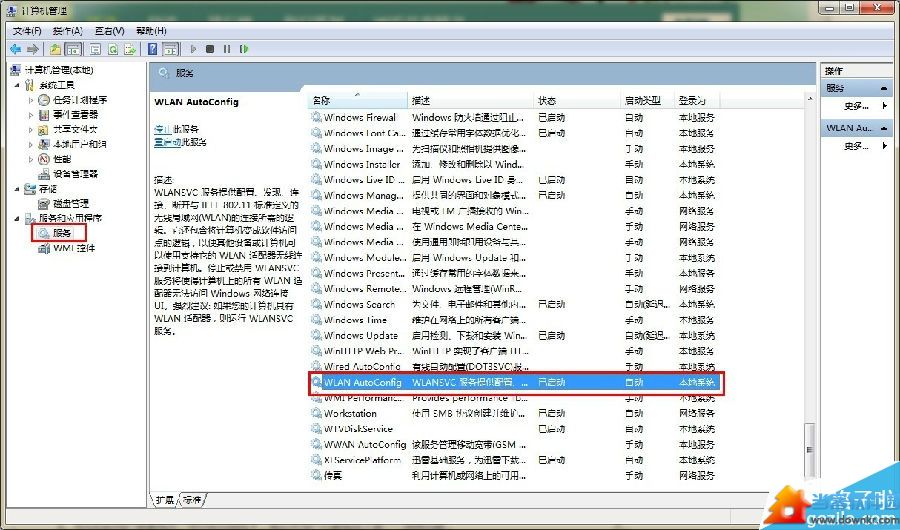The height and width of the screenshot is (530, 900).
Task: Select 共享文件夹 in the tree
Action: click(x=75, y=129)
